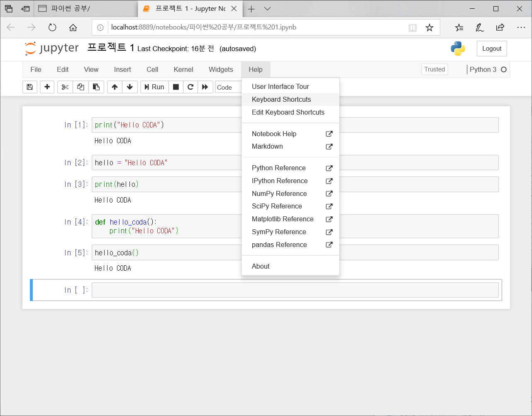The width and height of the screenshot is (532, 416).
Task: Click the Trusted notebook indicator
Action: (434, 69)
